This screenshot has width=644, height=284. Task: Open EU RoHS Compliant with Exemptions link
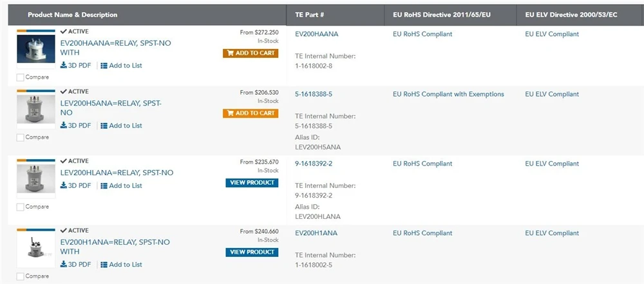[448, 94]
